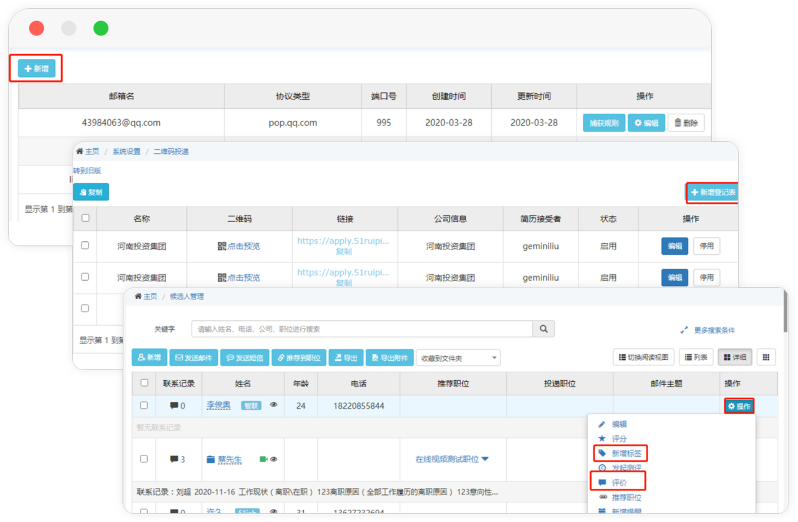798x522 pixels.
Task: Switch to grid thumbnail view icon
Action: (766, 357)
